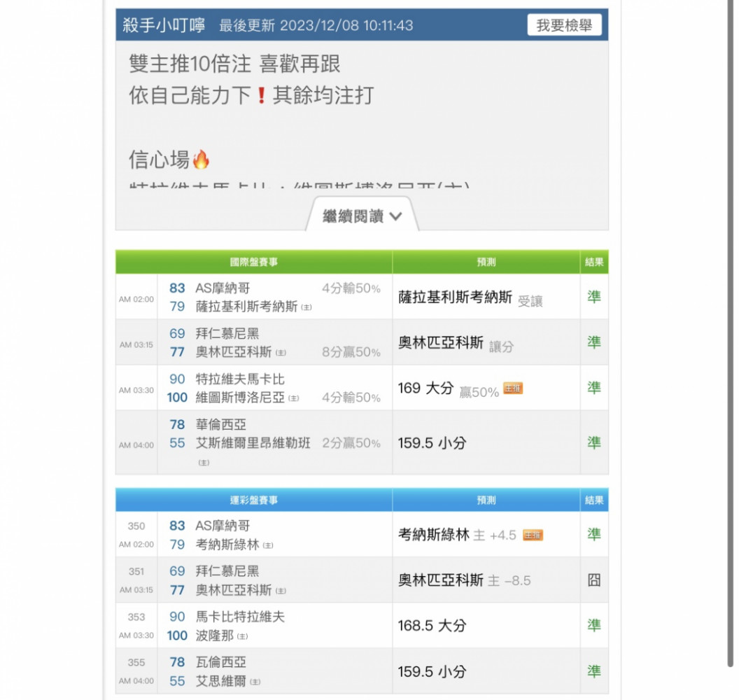This screenshot has height=700, width=739.
Task: Click the fire emoji beside 信心場
Action: (x=201, y=160)
